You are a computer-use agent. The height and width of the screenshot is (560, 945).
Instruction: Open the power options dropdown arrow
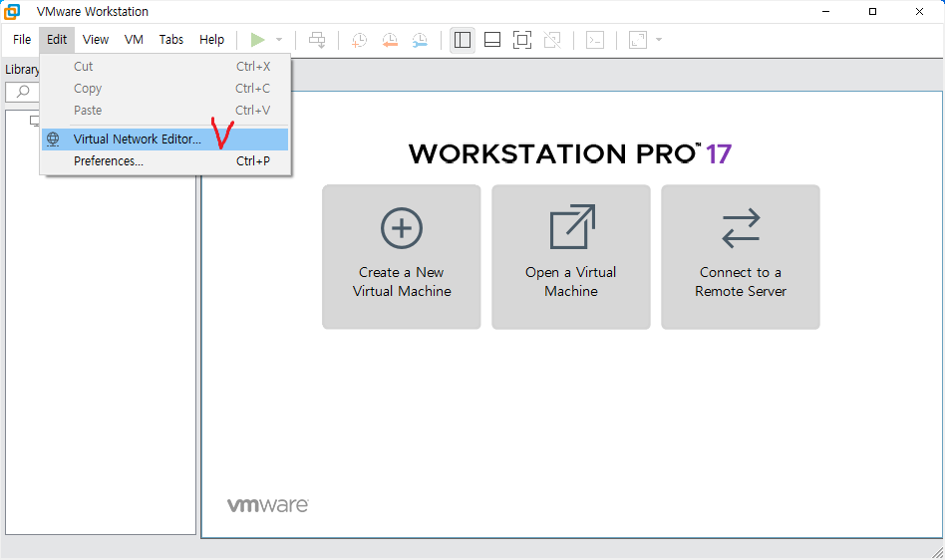point(279,40)
